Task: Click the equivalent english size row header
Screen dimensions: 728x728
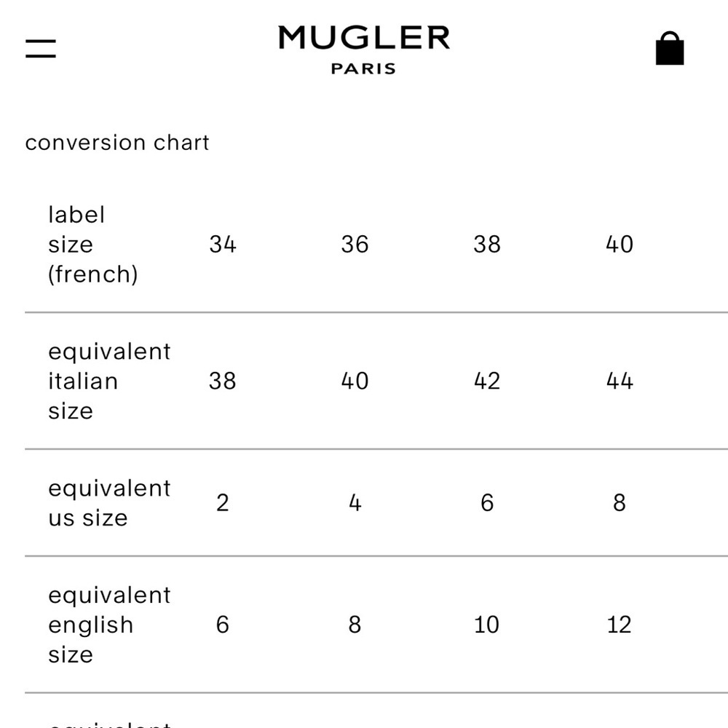Action: coord(110,625)
